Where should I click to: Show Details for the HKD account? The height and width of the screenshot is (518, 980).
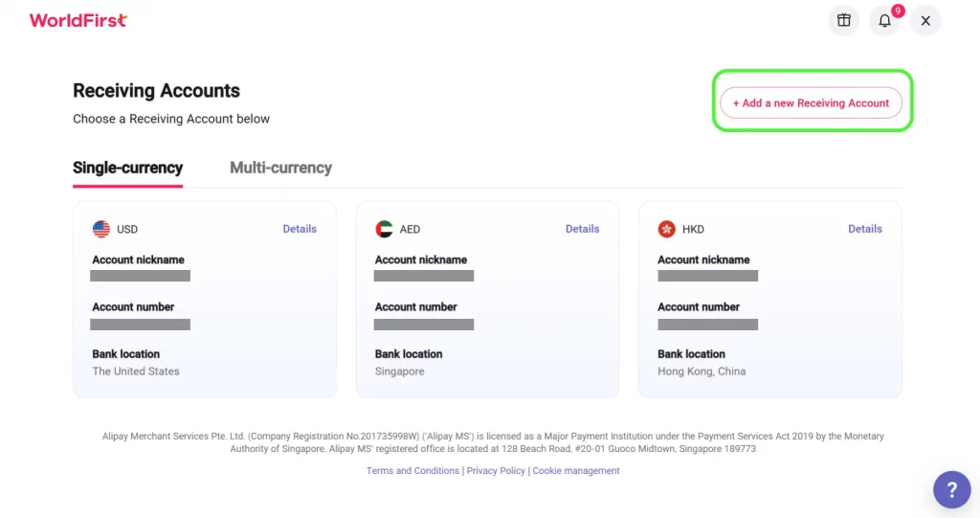(x=865, y=229)
